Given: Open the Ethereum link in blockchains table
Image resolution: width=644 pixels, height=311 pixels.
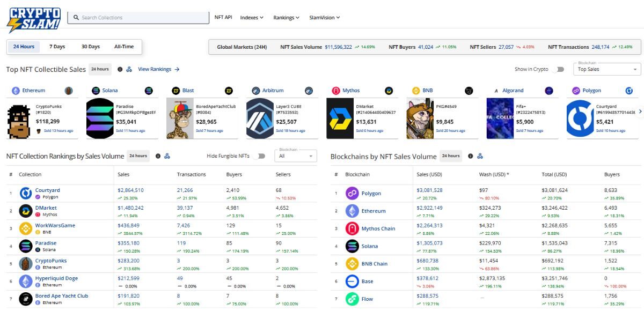Looking at the screenshot, I should pyautogui.click(x=374, y=211).
